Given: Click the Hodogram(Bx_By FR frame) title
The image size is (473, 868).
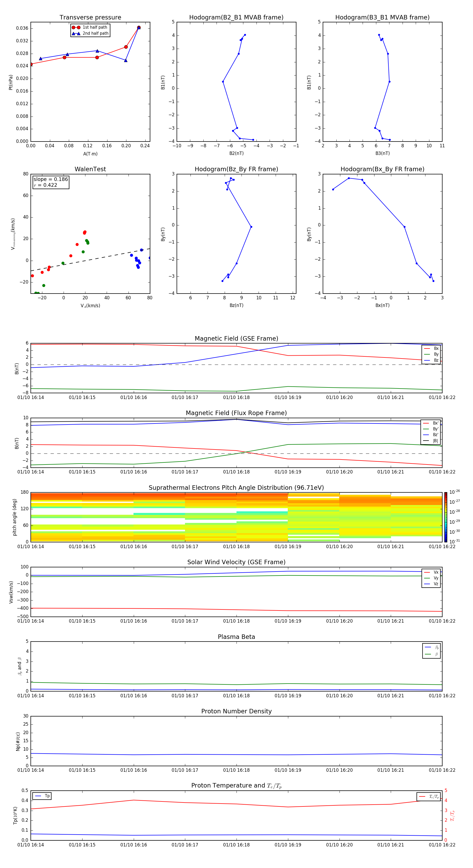Looking at the screenshot, I should 382,169.
